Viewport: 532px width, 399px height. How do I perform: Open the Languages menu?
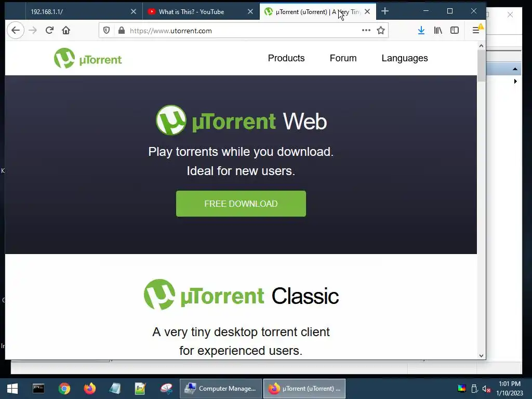[404, 58]
